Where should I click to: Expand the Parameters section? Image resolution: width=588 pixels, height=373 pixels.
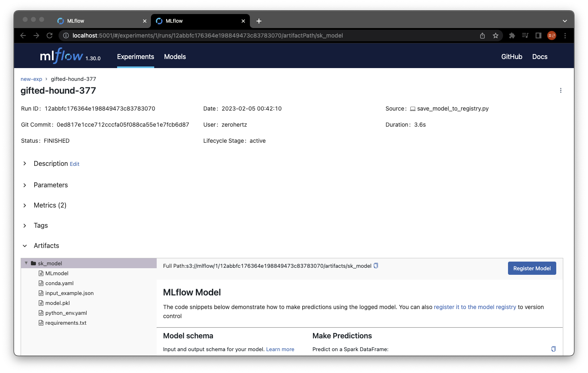pyautogui.click(x=25, y=185)
